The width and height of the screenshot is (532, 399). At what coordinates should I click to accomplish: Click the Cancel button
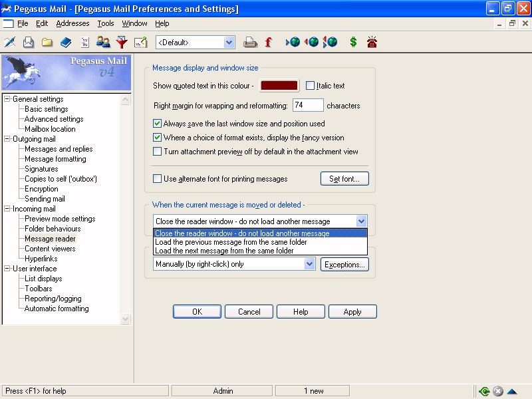[249, 311]
